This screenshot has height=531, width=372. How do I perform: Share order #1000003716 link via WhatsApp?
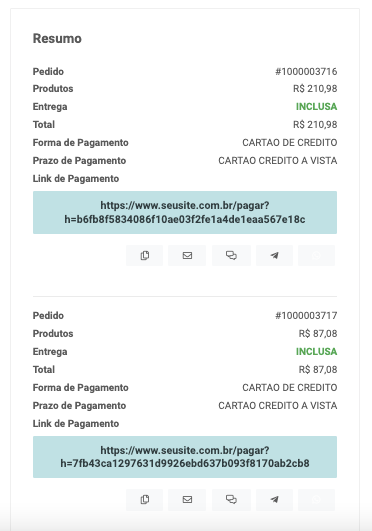point(316,255)
